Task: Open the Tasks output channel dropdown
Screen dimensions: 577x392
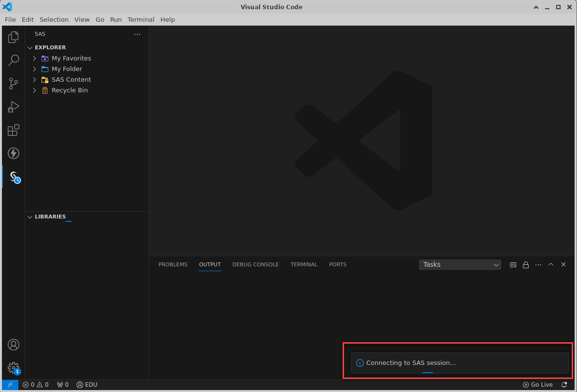Action: [460, 264]
